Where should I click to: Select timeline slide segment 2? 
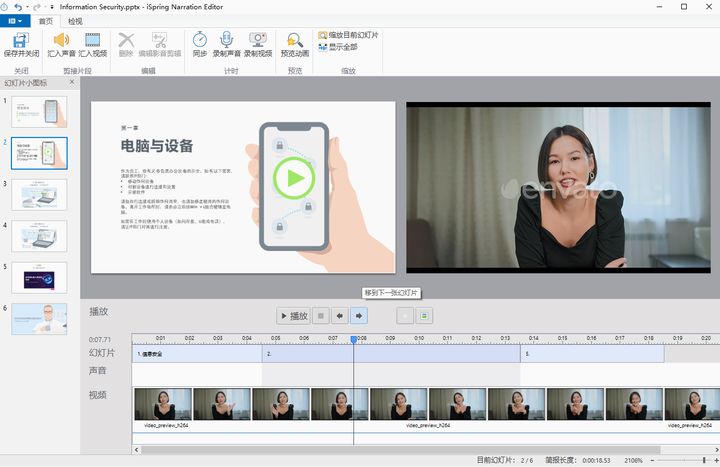[x=391, y=354]
